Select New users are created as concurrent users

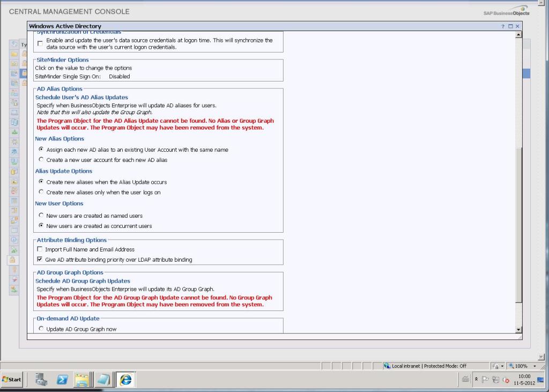(x=41, y=226)
